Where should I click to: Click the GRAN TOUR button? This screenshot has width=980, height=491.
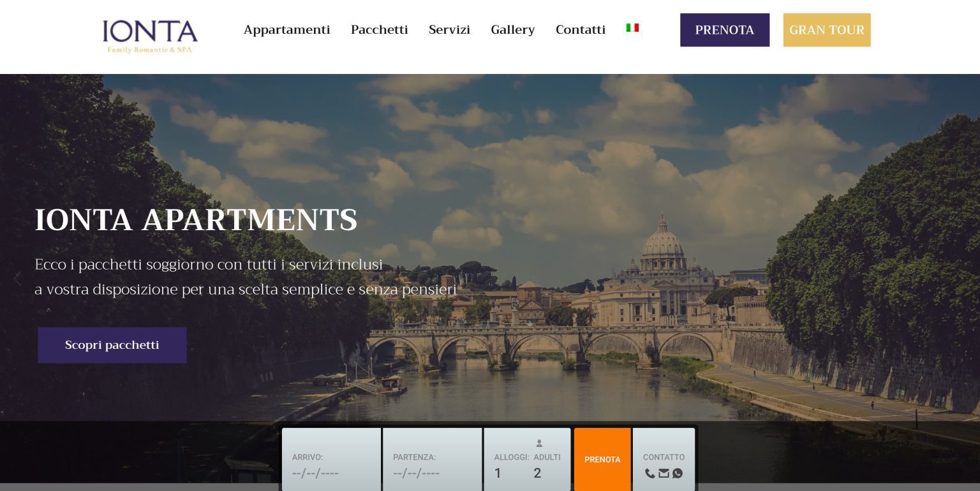(x=826, y=29)
